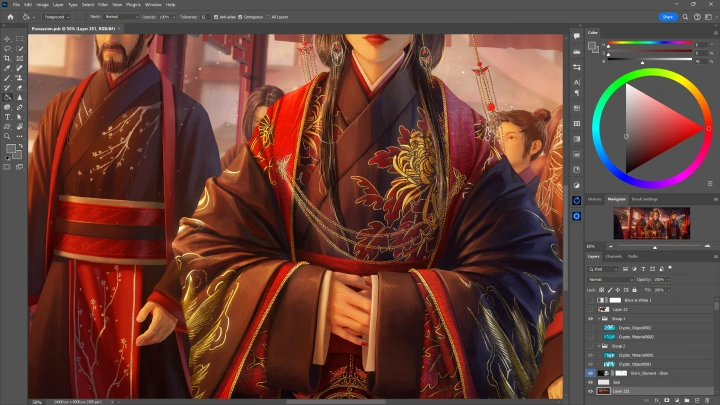
Task: Switch to the Paths tab
Action: (x=633, y=257)
